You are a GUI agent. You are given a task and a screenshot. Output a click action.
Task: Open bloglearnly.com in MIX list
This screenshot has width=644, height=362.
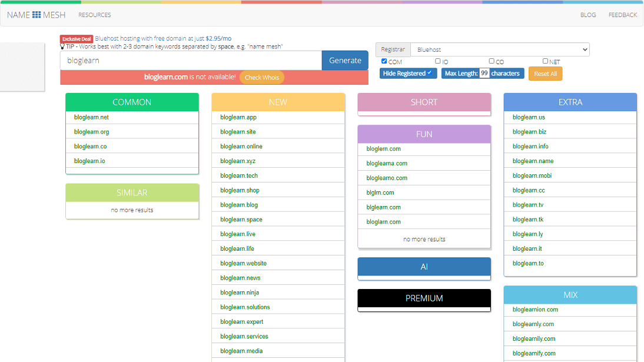533,324
